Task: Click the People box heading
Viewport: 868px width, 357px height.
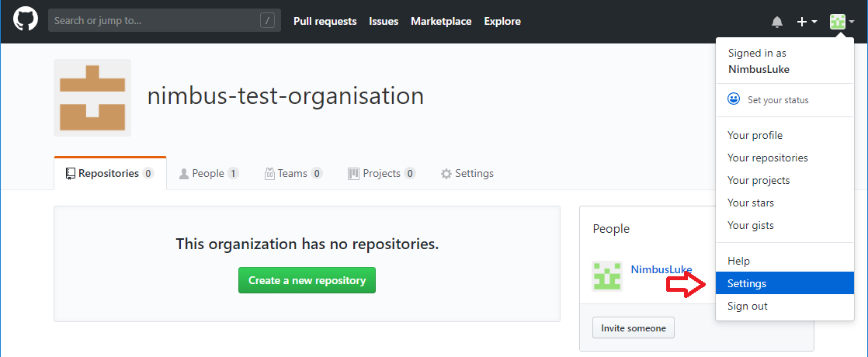Action: 611,229
